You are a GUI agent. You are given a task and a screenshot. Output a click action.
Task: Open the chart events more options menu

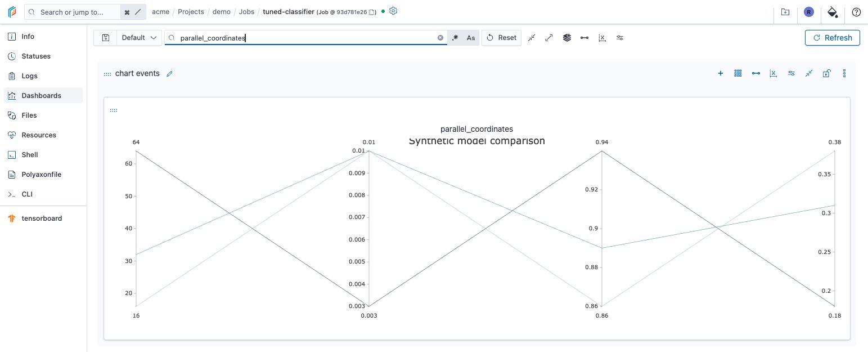[844, 73]
